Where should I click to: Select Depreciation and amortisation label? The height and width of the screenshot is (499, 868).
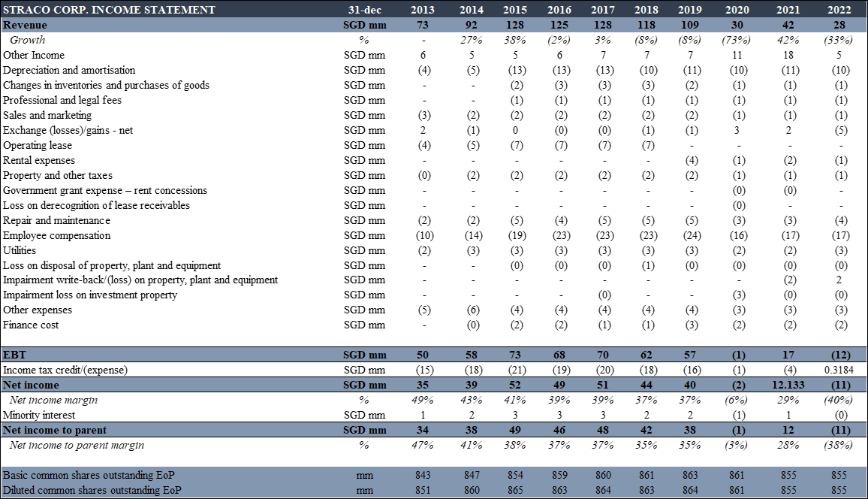69,70
